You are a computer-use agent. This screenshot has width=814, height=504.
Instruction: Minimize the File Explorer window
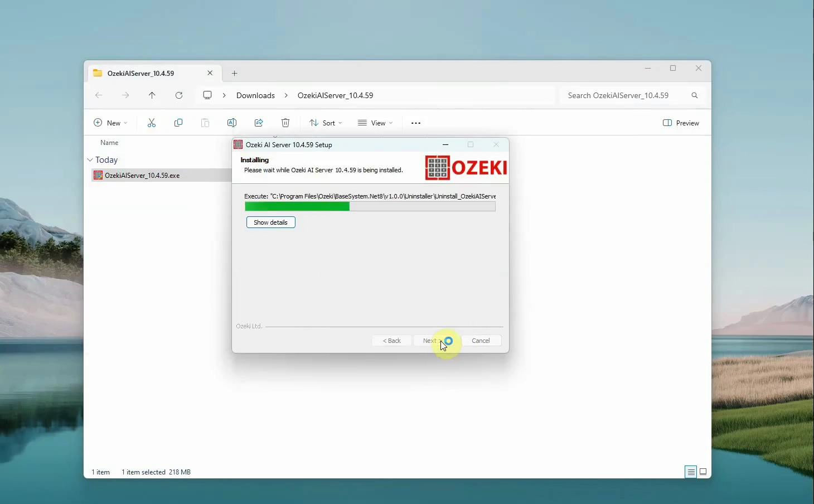pyautogui.click(x=648, y=68)
